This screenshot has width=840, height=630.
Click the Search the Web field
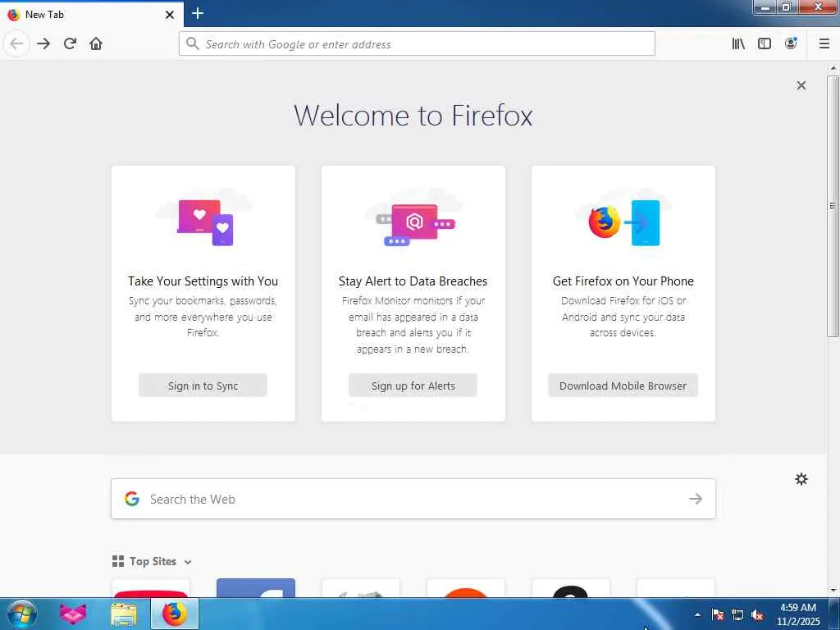(x=413, y=499)
